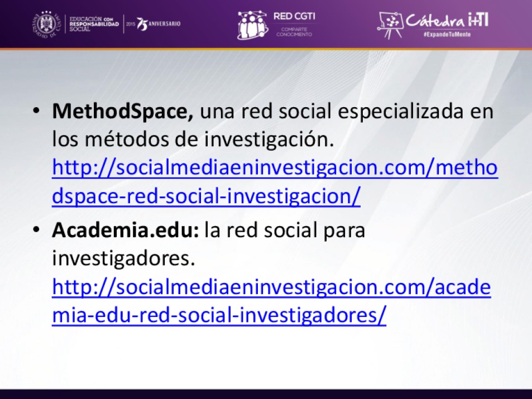Click the bullet before MethodSpace
532x399 pixels.
coord(36,111)
